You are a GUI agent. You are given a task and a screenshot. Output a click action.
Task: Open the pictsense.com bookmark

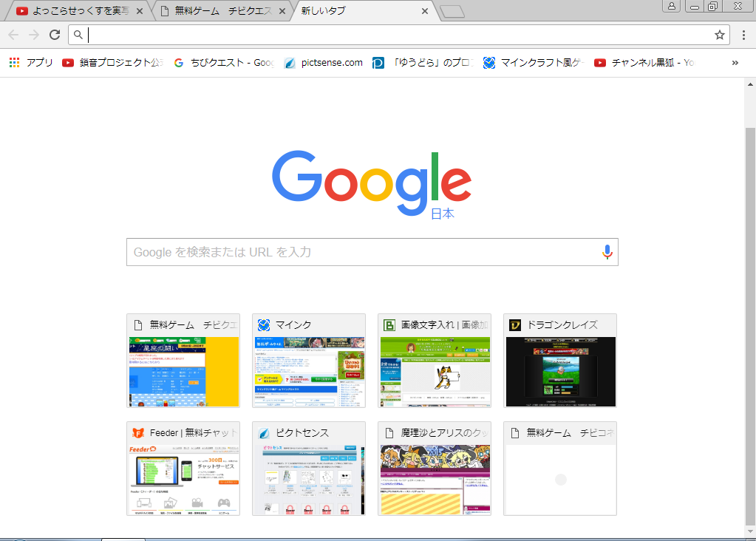tap(324, 63)
